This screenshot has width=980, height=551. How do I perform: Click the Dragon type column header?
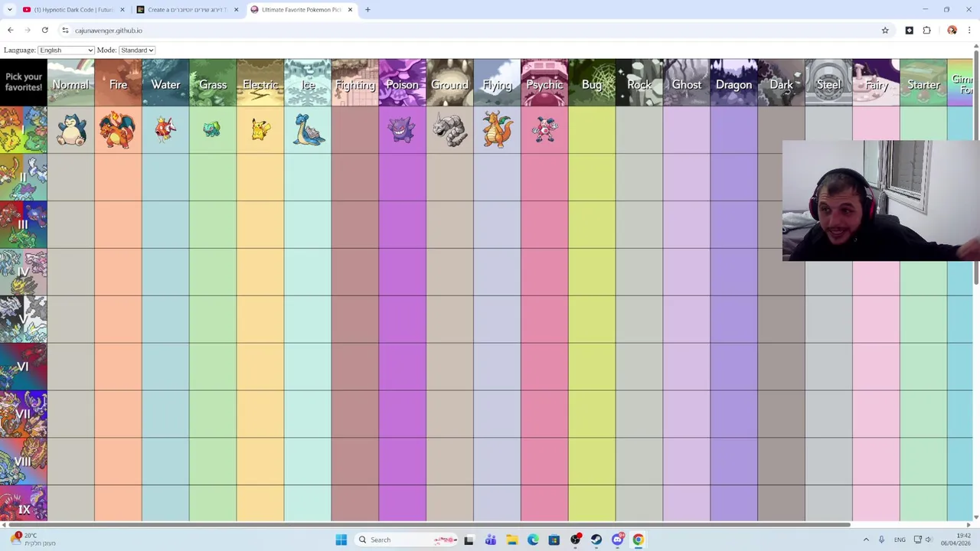coord(734,83)
